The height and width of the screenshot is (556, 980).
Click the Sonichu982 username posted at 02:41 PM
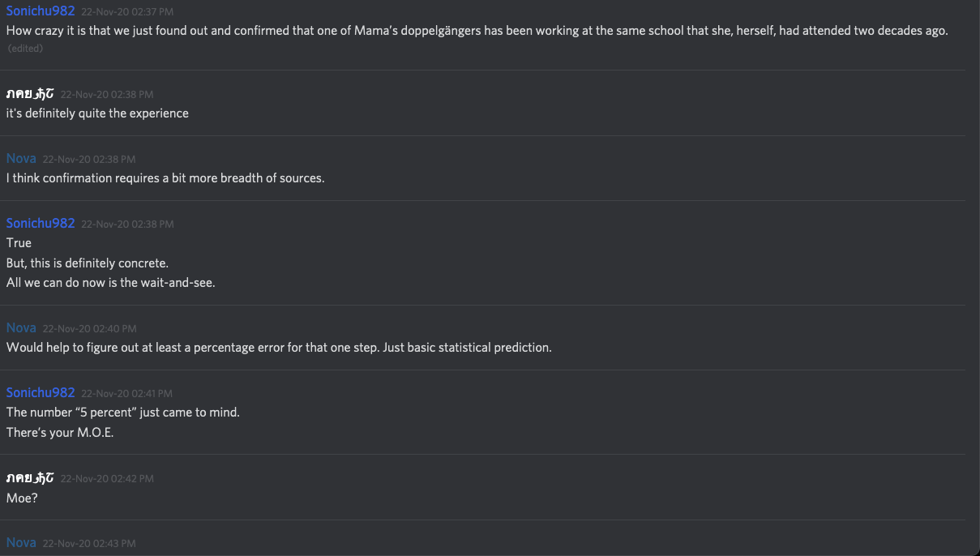tap(41, 393)
